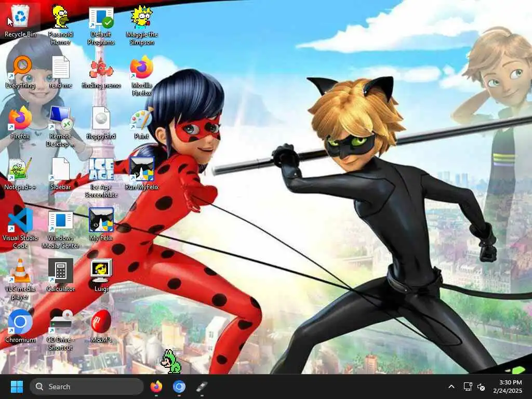Switch to Chromium in the taskbar
Screen dimensions: 532x399
[x=179, y=387]
